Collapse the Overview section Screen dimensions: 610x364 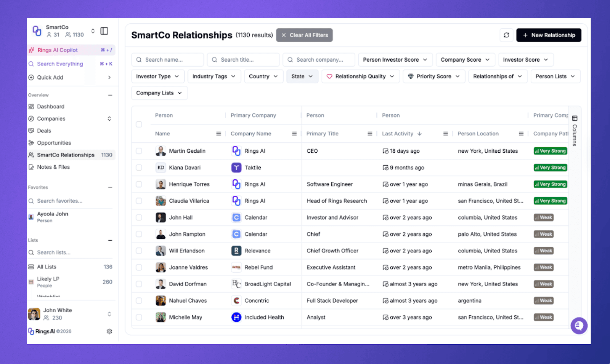(x=110, y=95)
